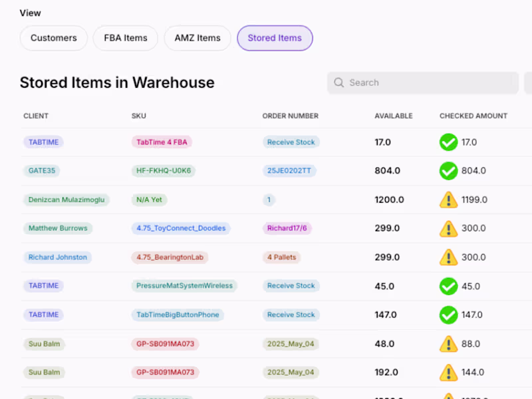Click green checkmark icon beside 45.0
Viewport: 532px width, 399px height.
pyautogui.click(x=449, y=286)
